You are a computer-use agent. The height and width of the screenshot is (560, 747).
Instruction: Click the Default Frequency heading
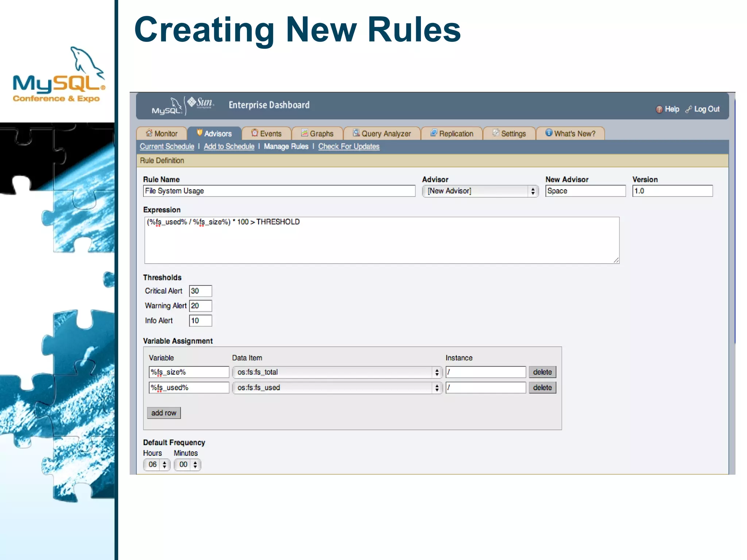tap(174, 443)
